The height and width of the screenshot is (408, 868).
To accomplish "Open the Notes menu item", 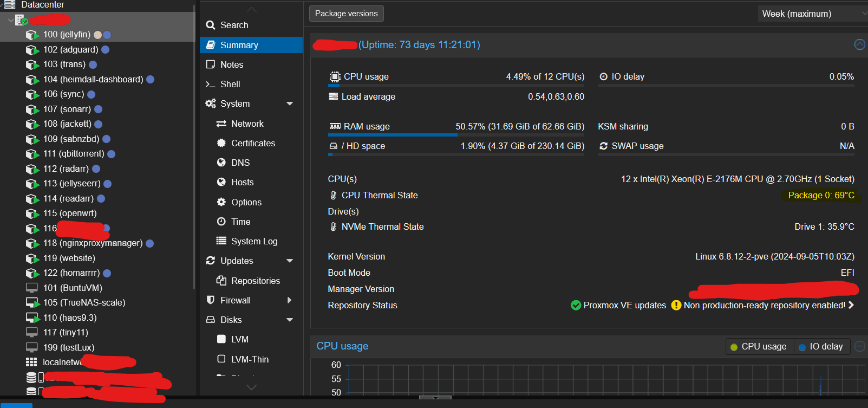I will point(251,64).
